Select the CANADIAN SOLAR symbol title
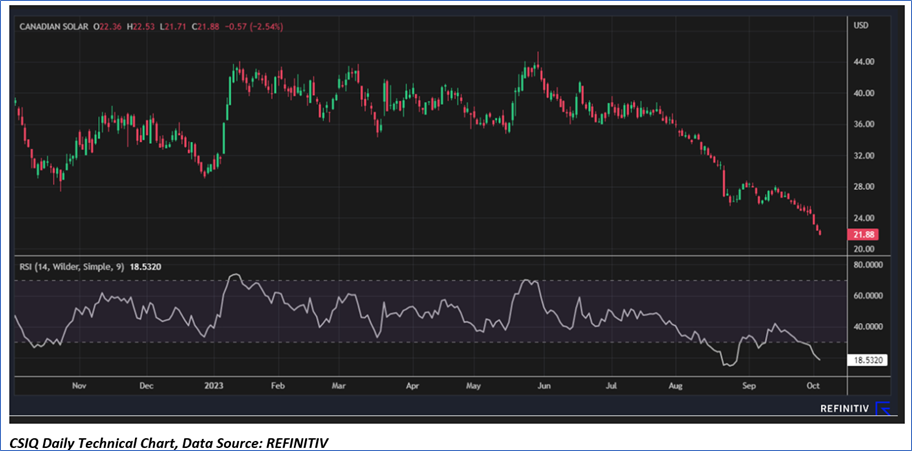The width and height of the screenshot is (912, 451). (x=53, y=26)
